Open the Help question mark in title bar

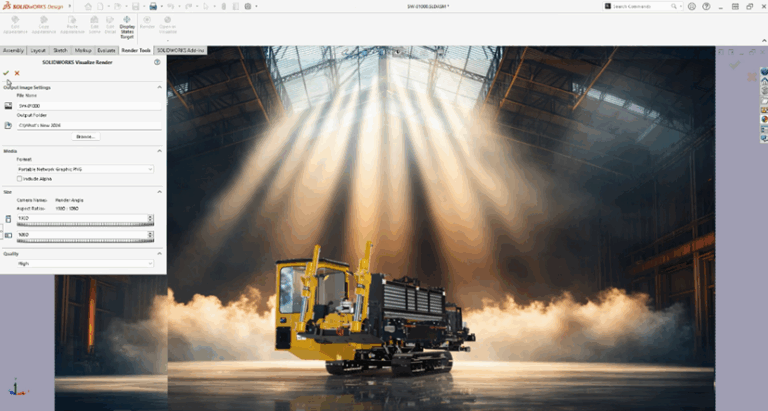(x=706, y=6)
